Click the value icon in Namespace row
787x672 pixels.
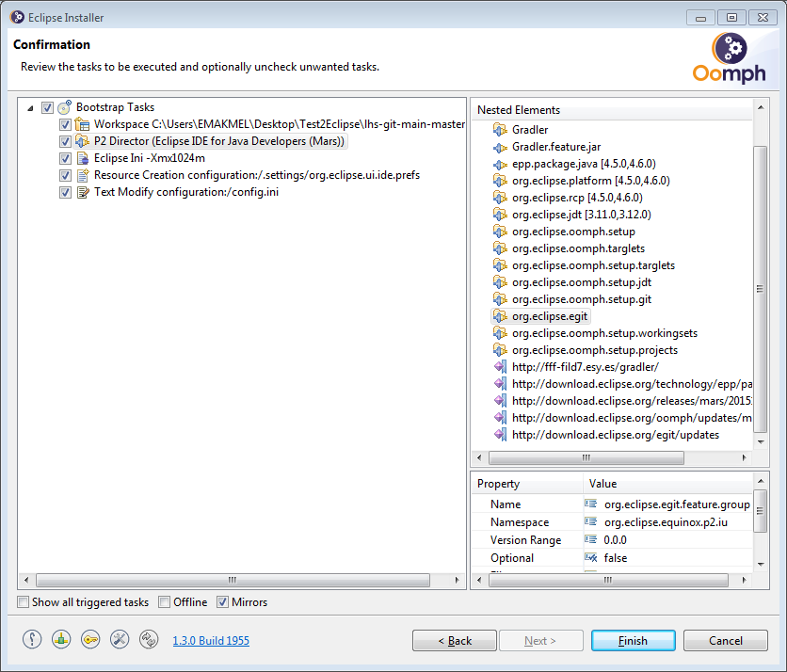coord(591,522)
